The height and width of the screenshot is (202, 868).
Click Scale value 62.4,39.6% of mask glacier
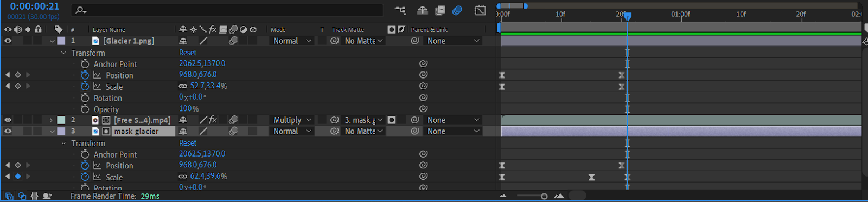(209, 177)
